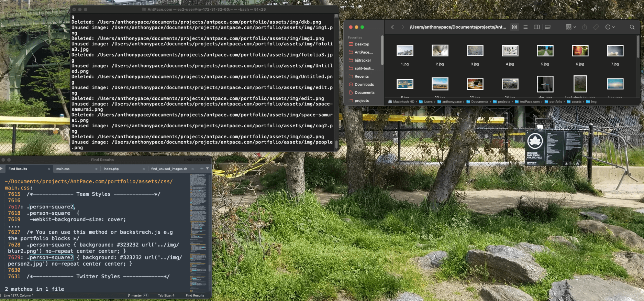Click the Finder search magnifier icon
Viewport: 644px width, 301px height.
[x=632, y=27]
